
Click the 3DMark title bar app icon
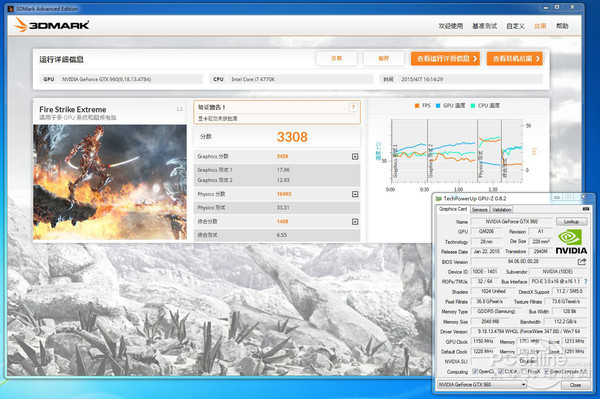coord(11,8)
